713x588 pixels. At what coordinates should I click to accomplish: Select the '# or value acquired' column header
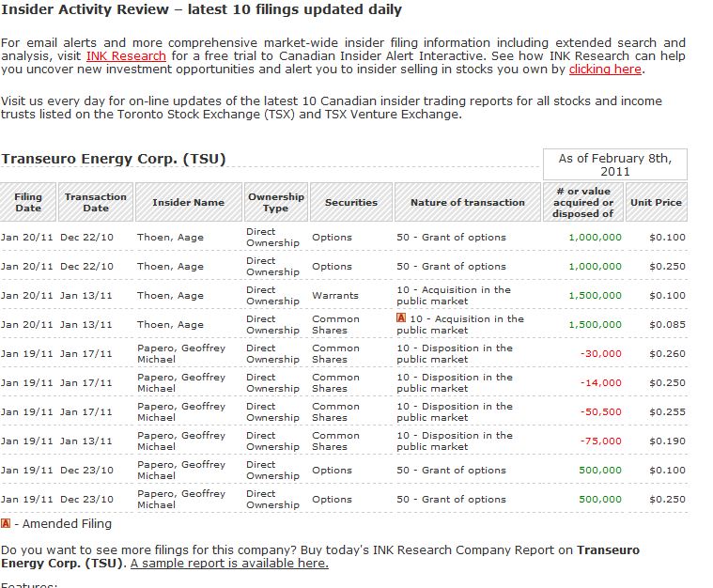pyautogui.click(x=582, y=202)
